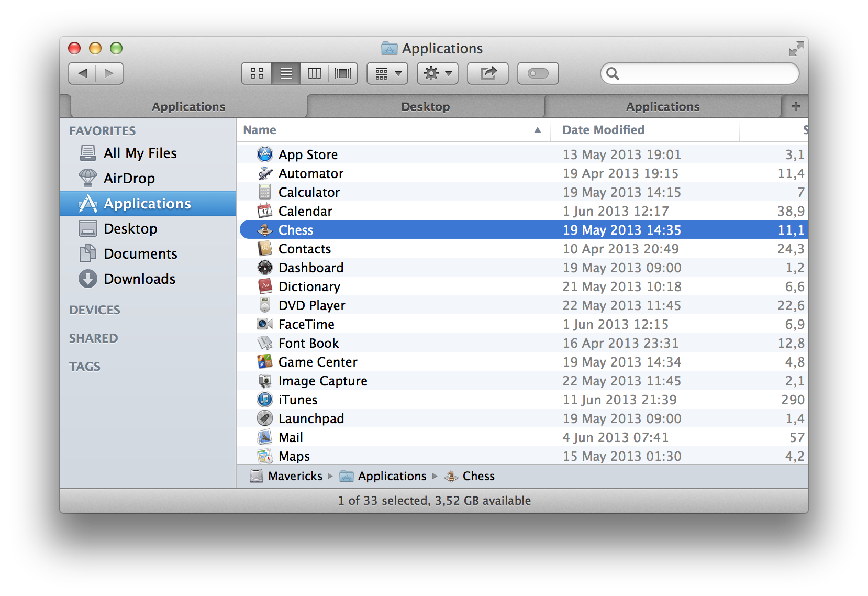Select the Maps icon

(x=265, y=456)
